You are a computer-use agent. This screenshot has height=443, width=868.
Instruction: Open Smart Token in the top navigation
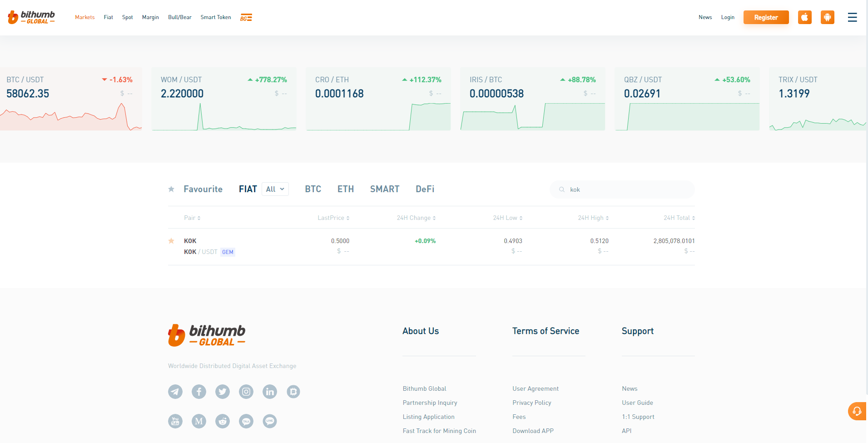click(216, 17)
